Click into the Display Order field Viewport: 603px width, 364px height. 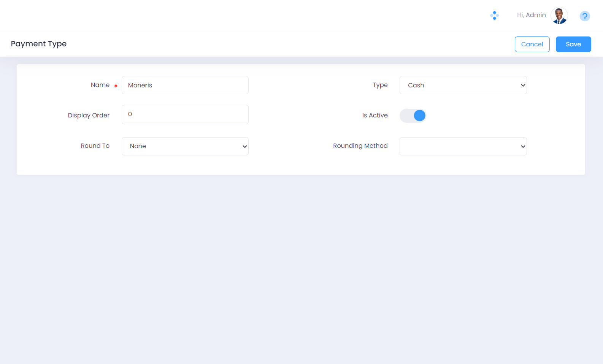tap(185, 114)
